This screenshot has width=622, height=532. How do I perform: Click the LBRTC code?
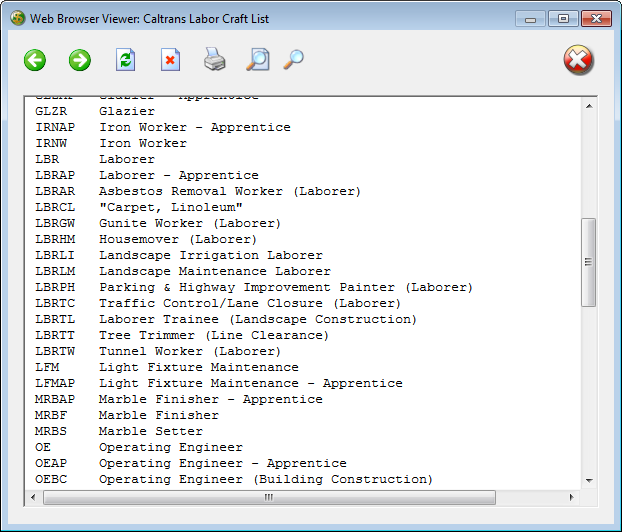[x=55, y=303]
